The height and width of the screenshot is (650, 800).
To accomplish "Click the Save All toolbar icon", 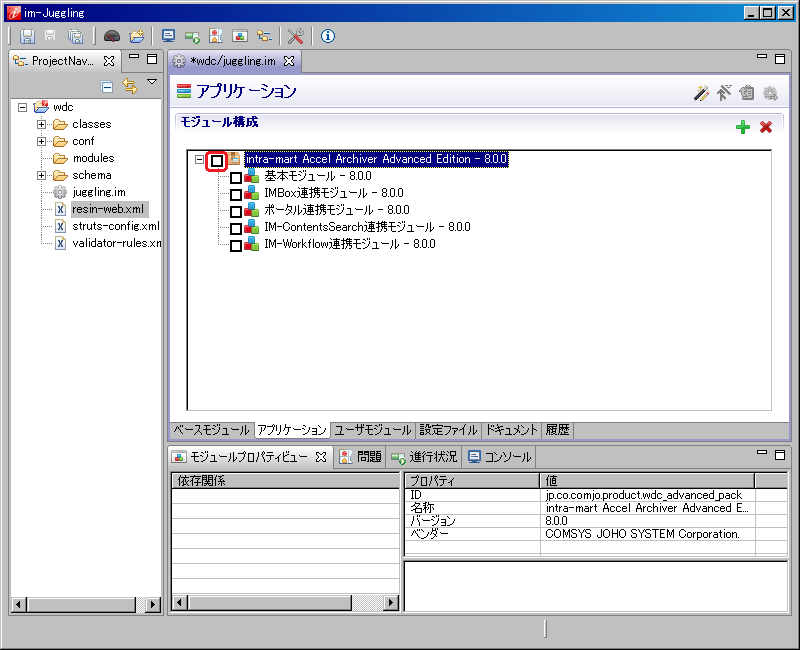I will [75, 36].
